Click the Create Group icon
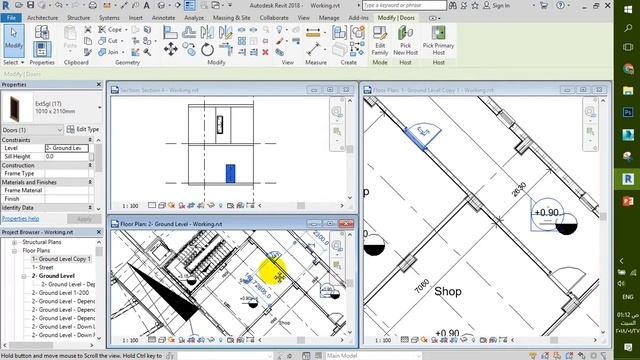Viewport: 640px width, 360px height. point(357,32)
